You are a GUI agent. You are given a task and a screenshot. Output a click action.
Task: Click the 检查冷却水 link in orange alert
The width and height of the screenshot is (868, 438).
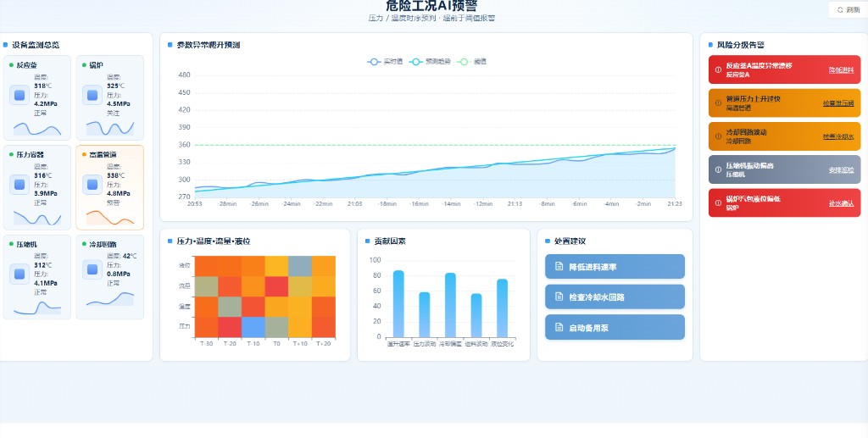838,136
